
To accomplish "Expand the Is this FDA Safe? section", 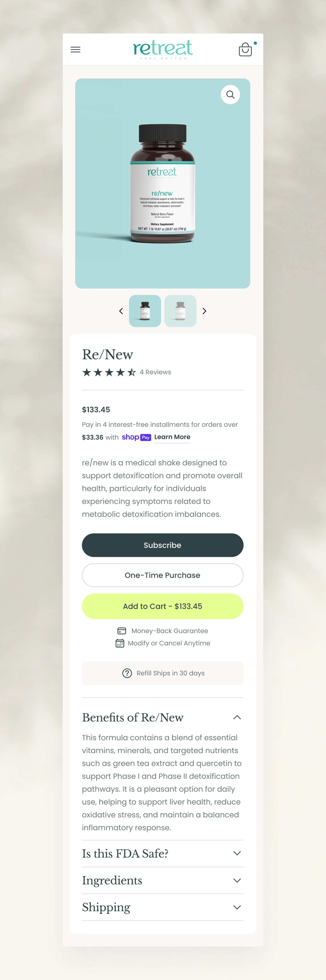I will (163, 853).
